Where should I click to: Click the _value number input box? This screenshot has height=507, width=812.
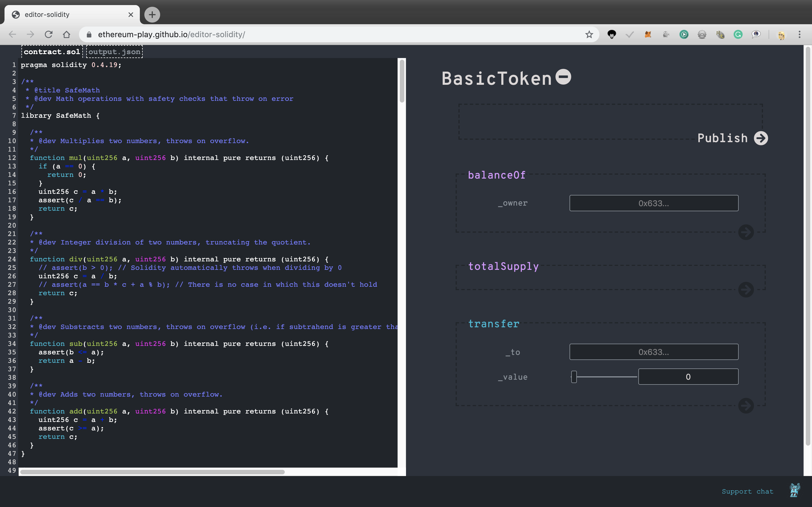688,377
